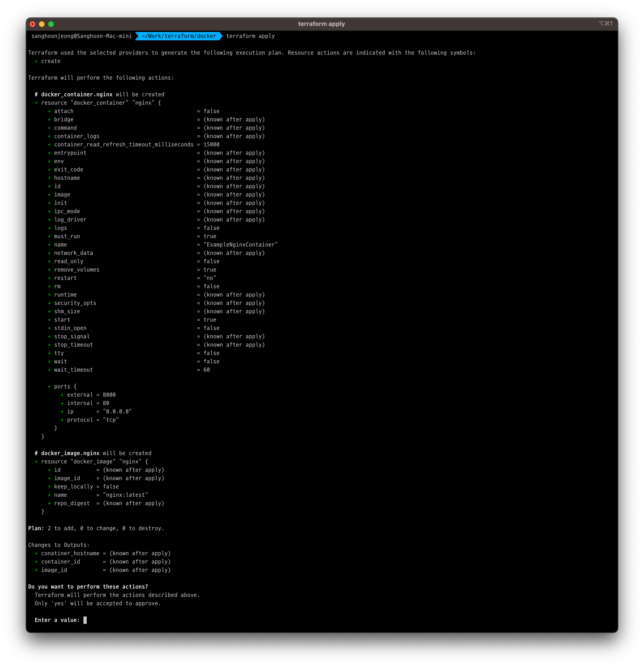Click the "ExampleNginxContainer" name value
644x667 pixels.
(241, 245)
